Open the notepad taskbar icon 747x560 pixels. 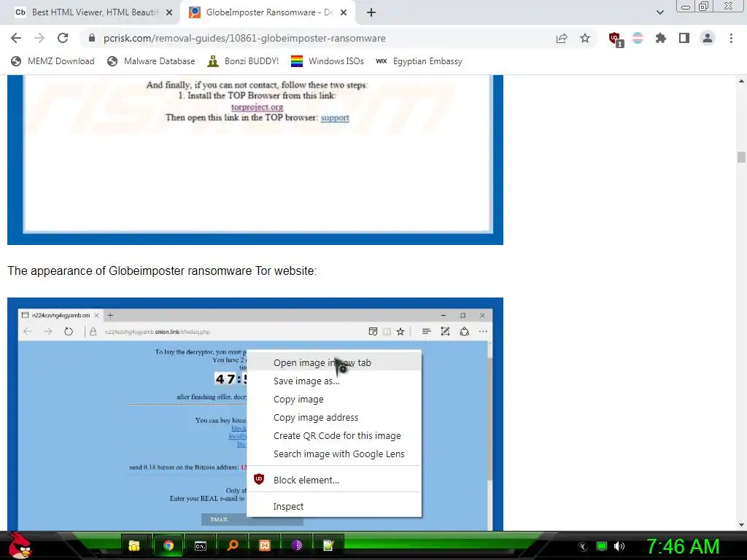[328, 545]
